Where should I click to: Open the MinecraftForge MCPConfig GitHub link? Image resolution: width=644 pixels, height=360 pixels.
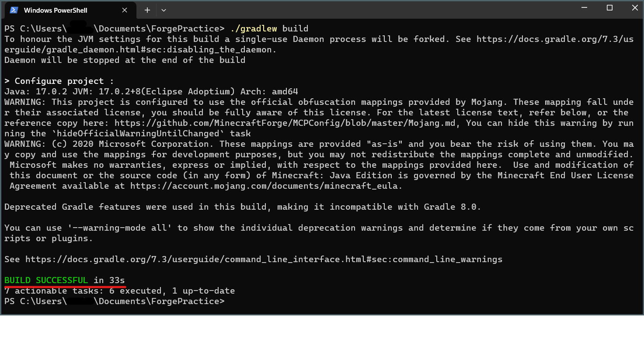(x=286, y=123)
